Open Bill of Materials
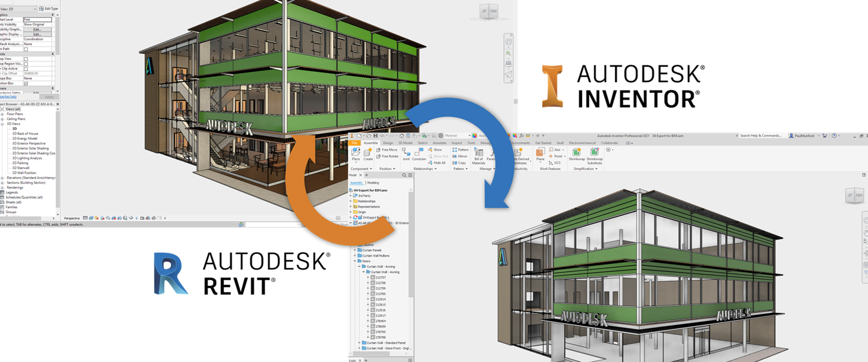868x362 pixels. (x=478, y=154)
